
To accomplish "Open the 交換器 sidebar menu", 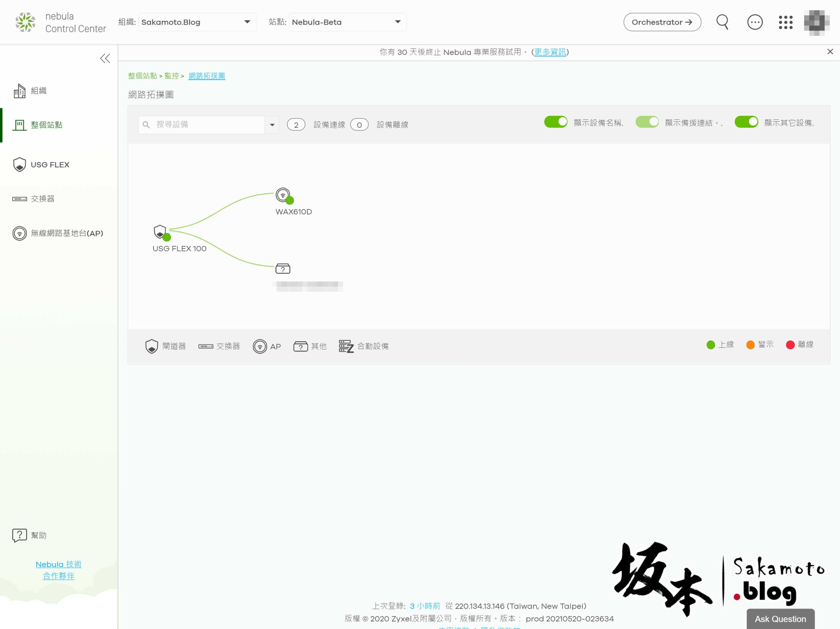I will tap(33, 198).
